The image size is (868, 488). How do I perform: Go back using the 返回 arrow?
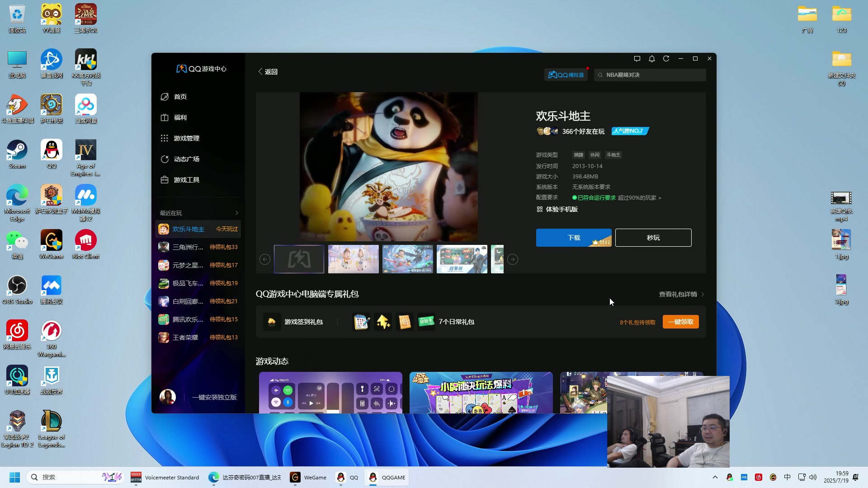point(268,71)
